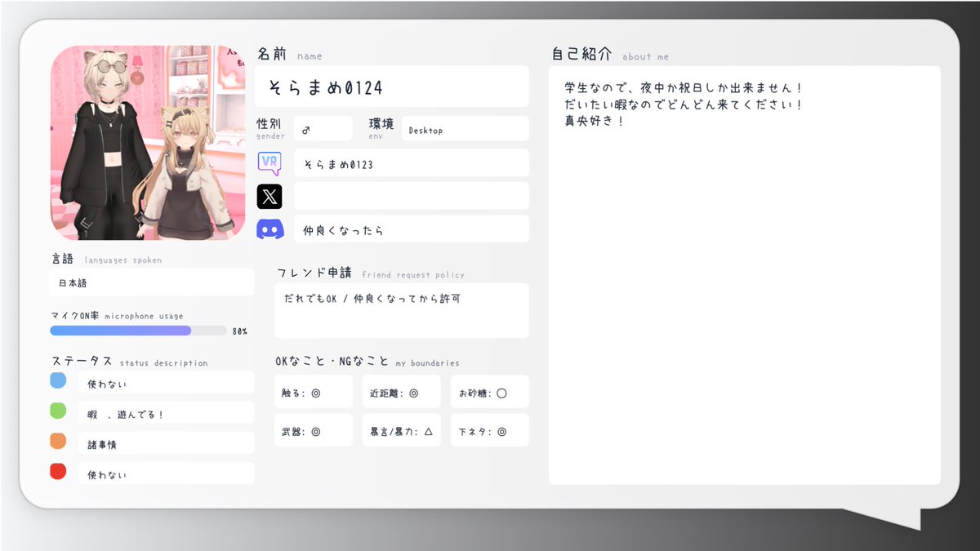Click the blue status description 使わない

coord(167,383)
